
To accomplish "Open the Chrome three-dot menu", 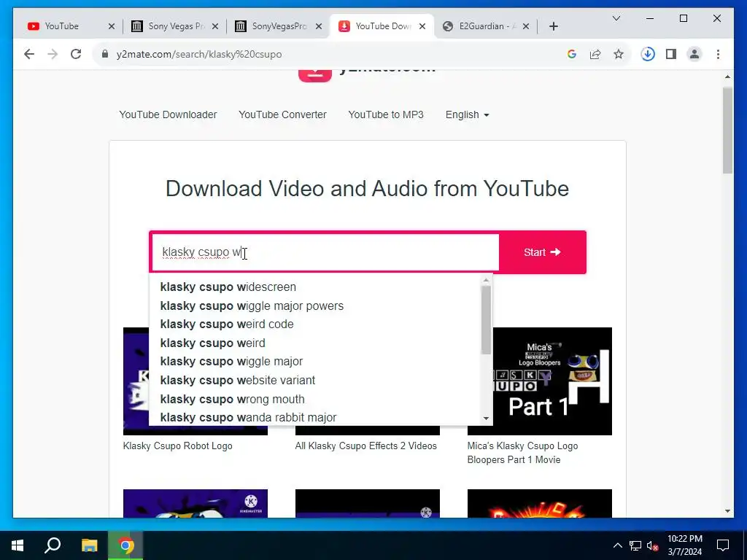I will click(x=718, y=54).
